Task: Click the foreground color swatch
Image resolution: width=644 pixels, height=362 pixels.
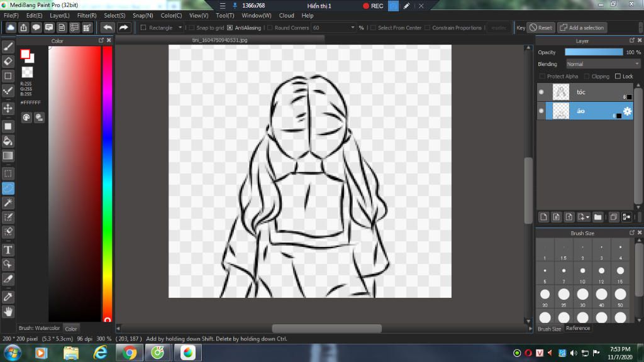Action: pos(25,54)
